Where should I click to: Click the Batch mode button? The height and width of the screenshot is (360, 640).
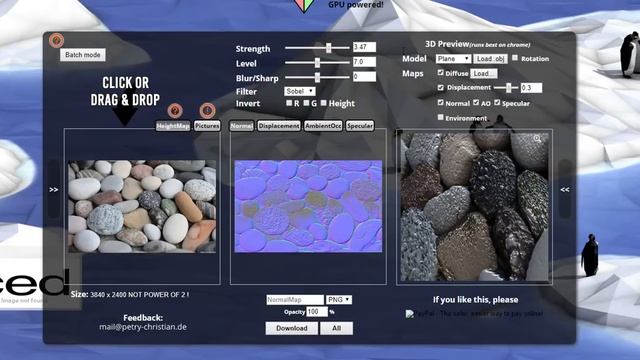click(83, 55)
